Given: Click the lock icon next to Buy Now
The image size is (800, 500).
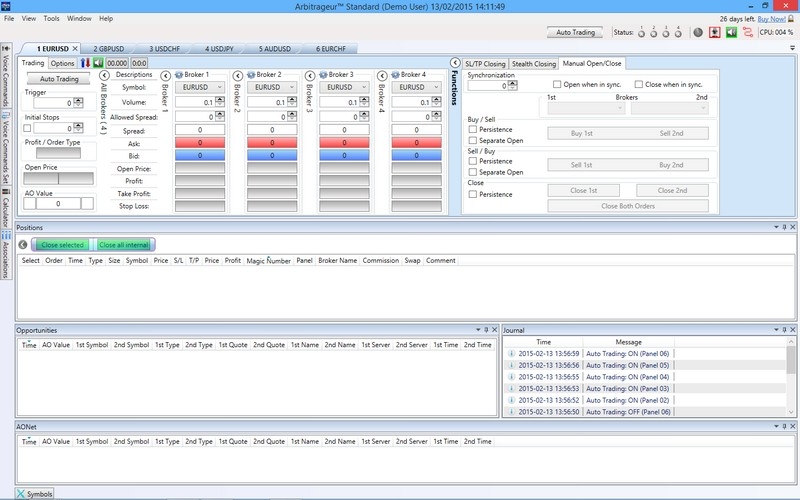Looking at the screenshot, I should pos(791,19).
